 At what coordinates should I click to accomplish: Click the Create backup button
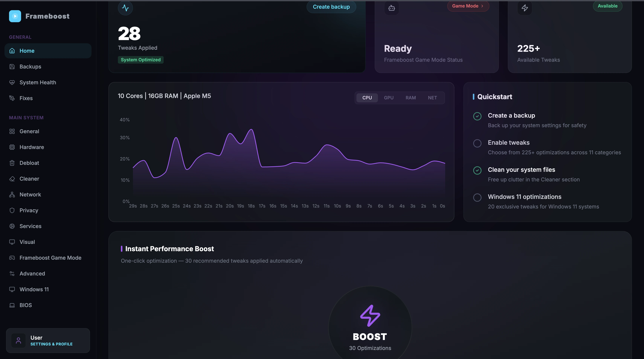pos(331,7)
